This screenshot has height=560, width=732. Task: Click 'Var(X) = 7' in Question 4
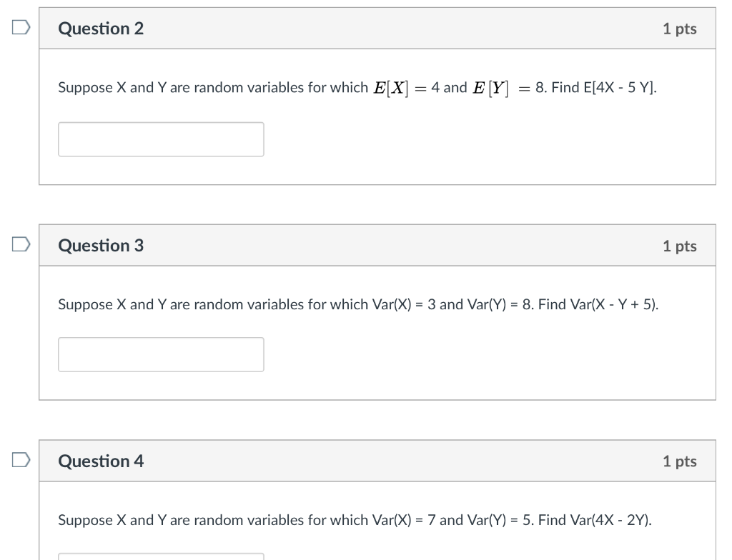tap(404, 520)
